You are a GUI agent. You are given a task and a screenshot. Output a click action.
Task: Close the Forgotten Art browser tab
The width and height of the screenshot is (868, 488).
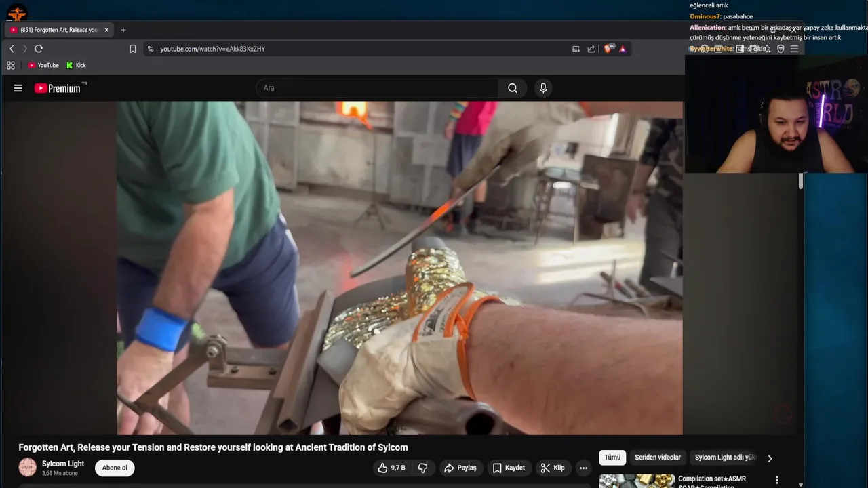(x=106, y=30)
